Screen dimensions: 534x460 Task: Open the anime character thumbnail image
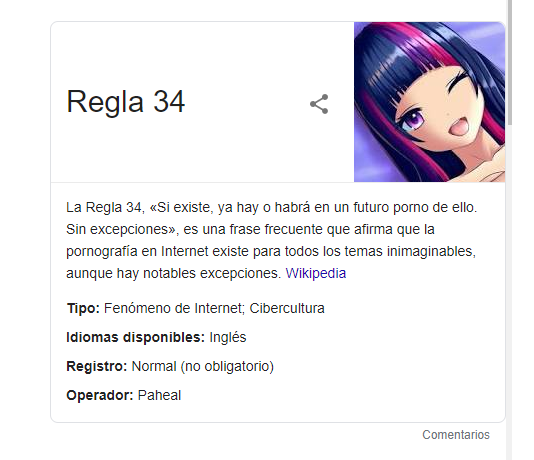[429, 102]
